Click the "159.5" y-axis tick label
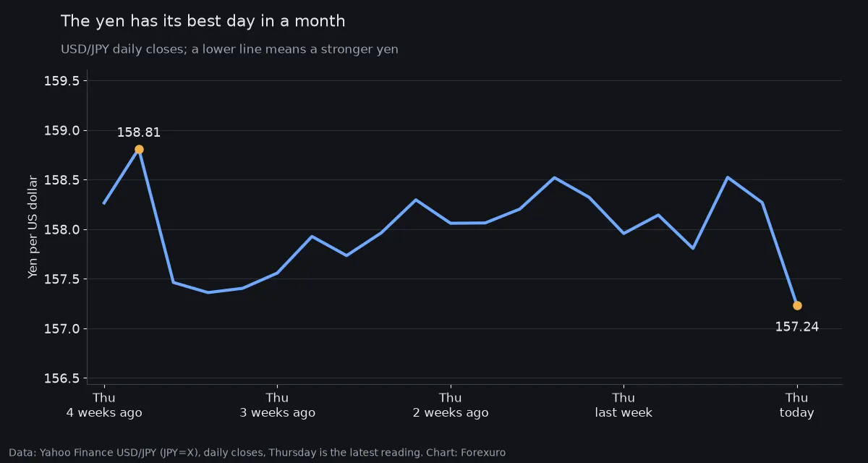This screenshot has height=463, width=868. coord(61,81)
